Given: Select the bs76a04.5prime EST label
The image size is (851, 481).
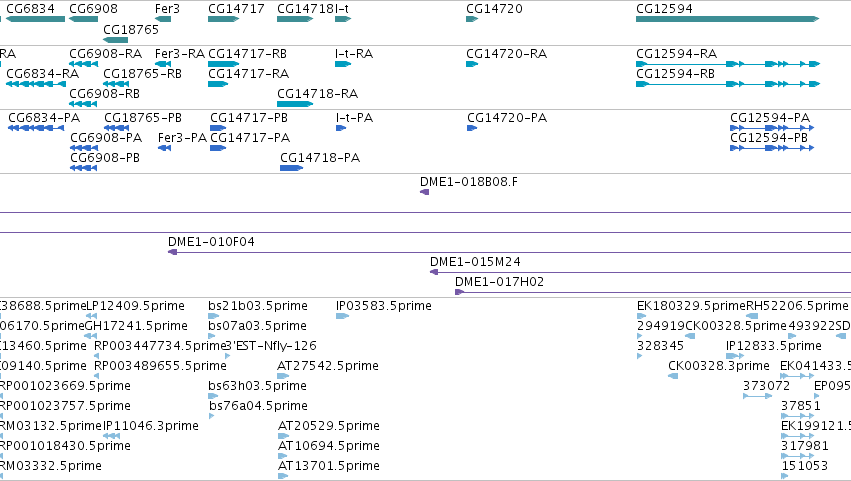Looking at the screenshot, I should point(259,407).
